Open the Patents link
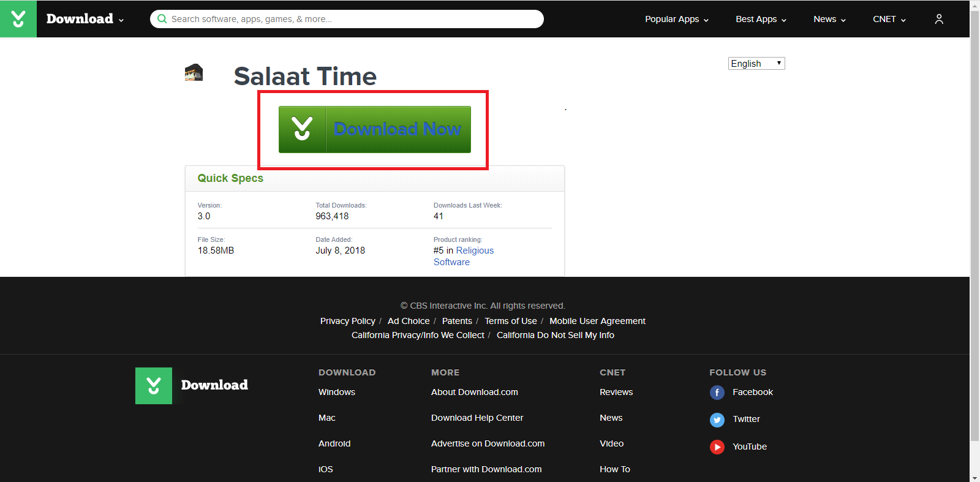 coord(457,321)
